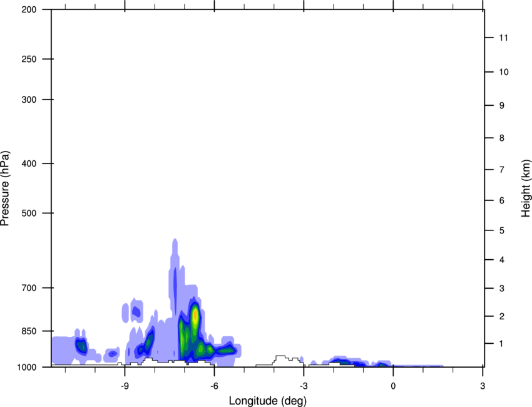532x407 pixels.
Task: Click the 7 km height label
Action: [x=502, y=170]
